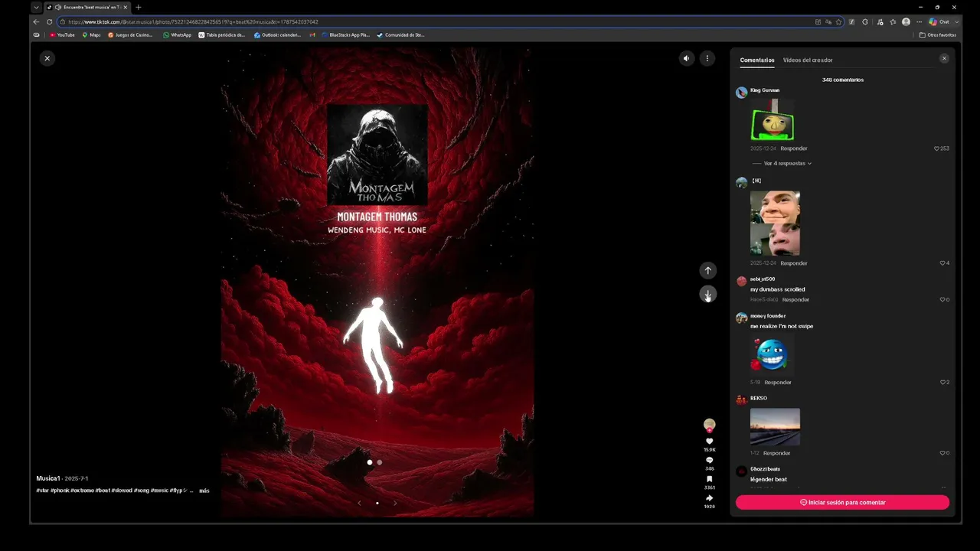Open King Gurwan's profile avatar

[x=741, y=93]
